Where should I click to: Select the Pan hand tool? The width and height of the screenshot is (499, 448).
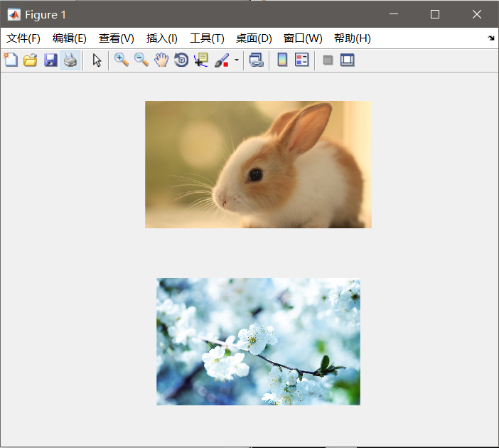click(x=161, y=60)
